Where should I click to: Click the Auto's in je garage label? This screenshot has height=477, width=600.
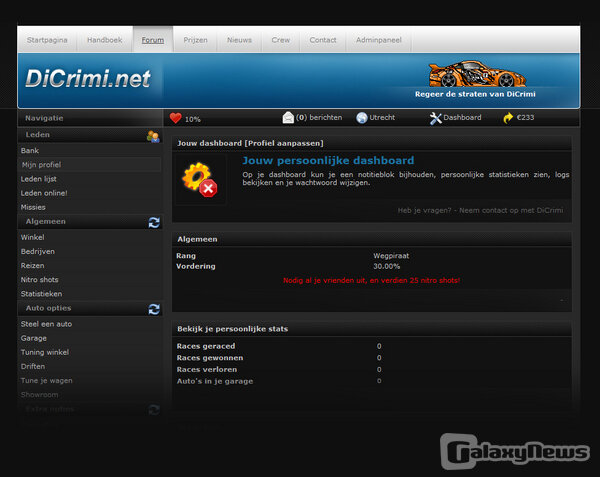(215, 381)
